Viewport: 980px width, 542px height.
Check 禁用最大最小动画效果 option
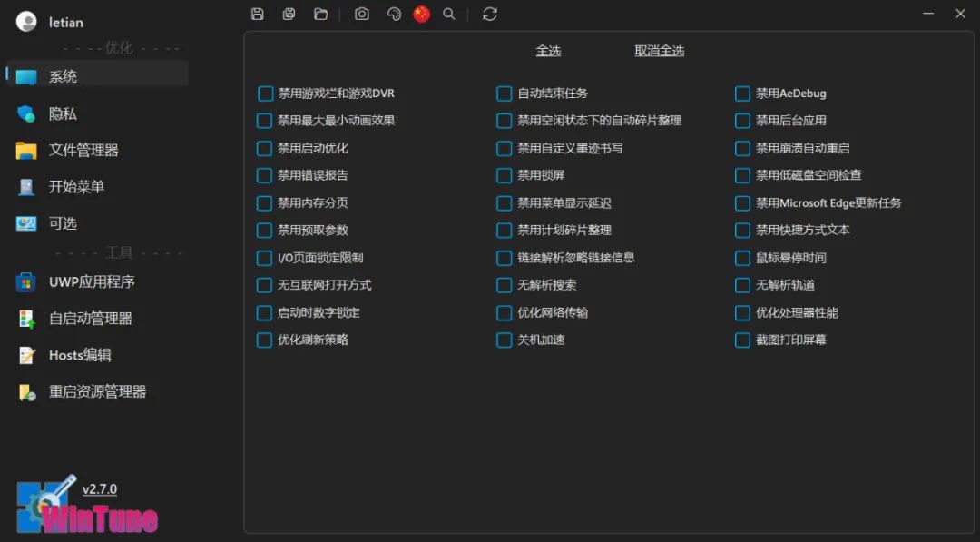265,121
